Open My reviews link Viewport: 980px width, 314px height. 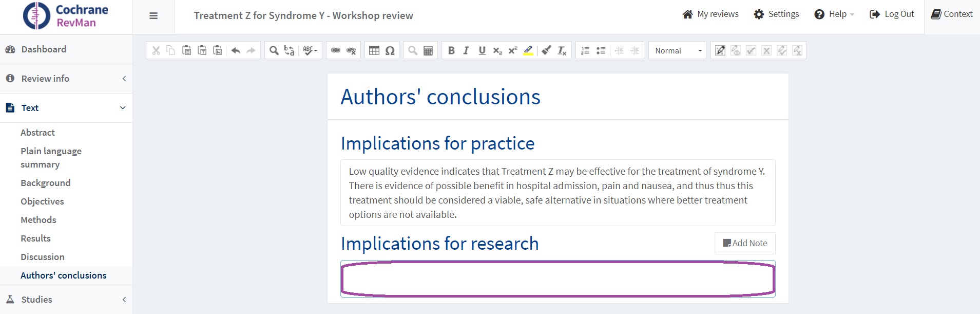click(710, 14)
